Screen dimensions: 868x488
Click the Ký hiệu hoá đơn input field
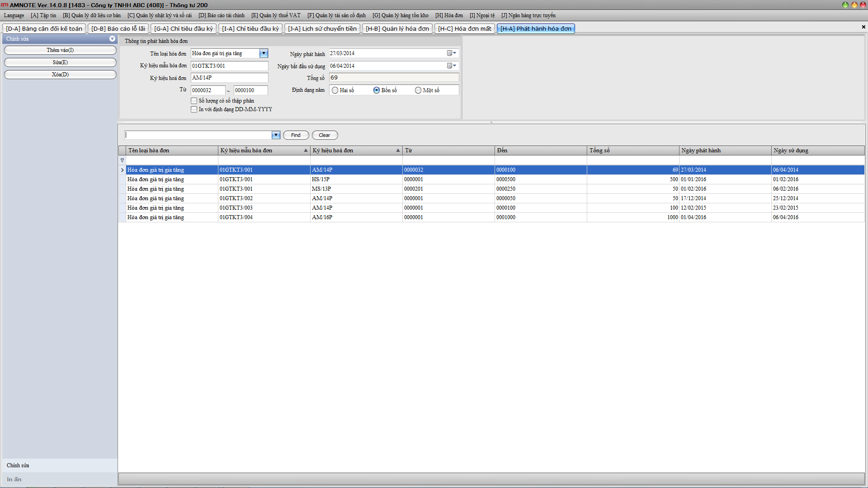(x=229, y=78)
